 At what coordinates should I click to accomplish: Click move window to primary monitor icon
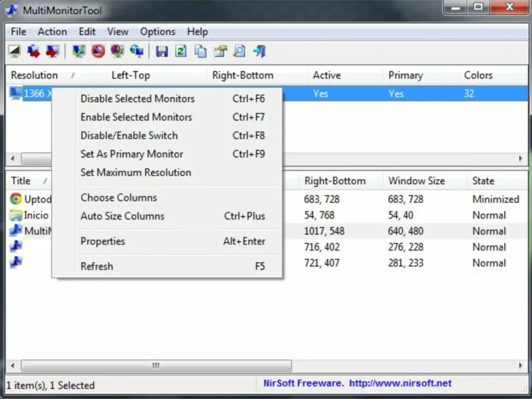[53, 51]
